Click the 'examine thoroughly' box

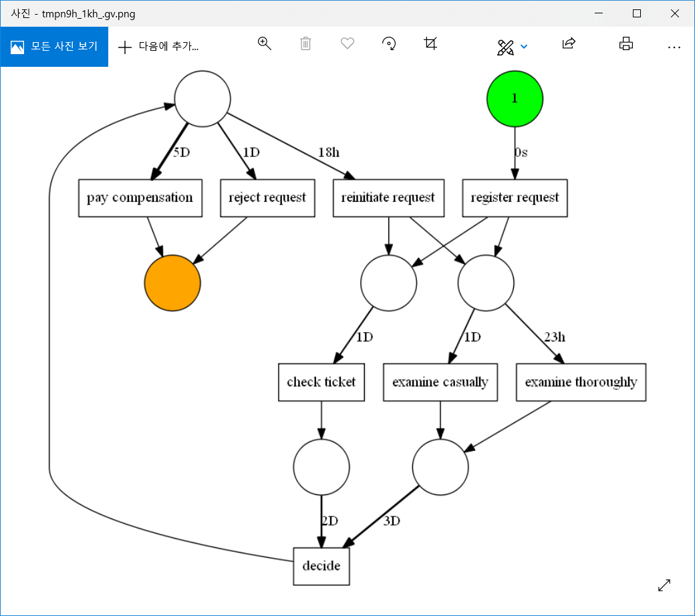(581, 382)
